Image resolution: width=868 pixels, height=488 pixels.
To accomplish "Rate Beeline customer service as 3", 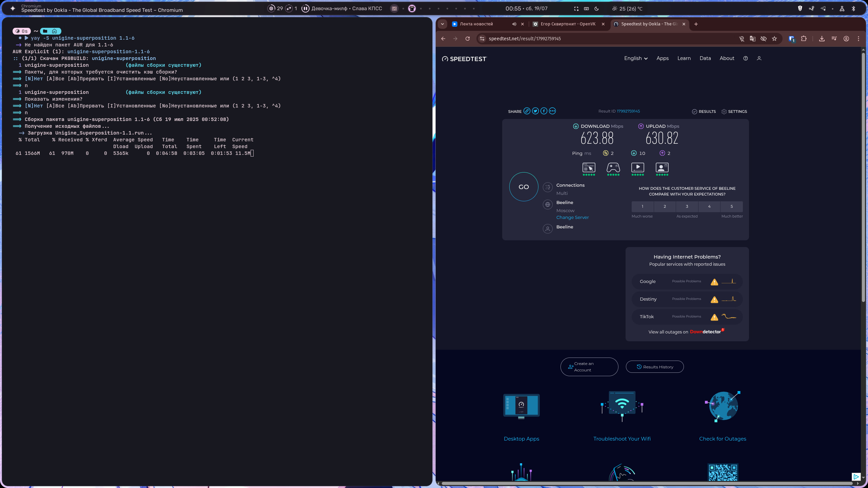I will pos(687,206).
